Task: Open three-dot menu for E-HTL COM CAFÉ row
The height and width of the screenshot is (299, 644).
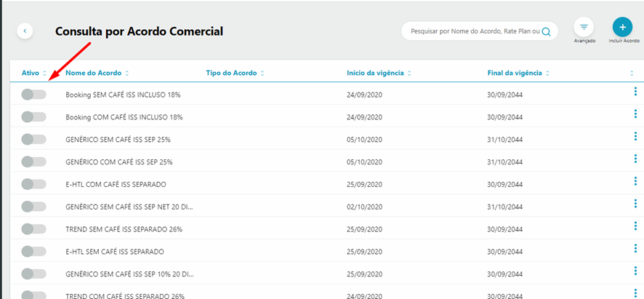Action: pos(635,181)
